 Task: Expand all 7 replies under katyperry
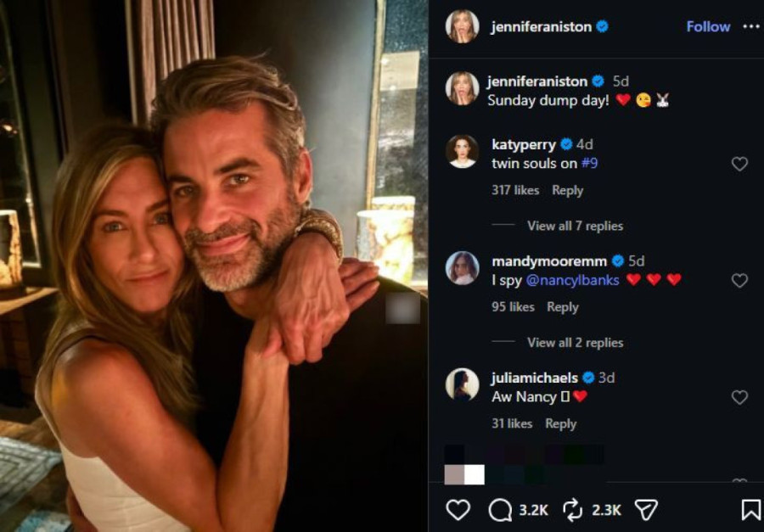pos(575,226)
